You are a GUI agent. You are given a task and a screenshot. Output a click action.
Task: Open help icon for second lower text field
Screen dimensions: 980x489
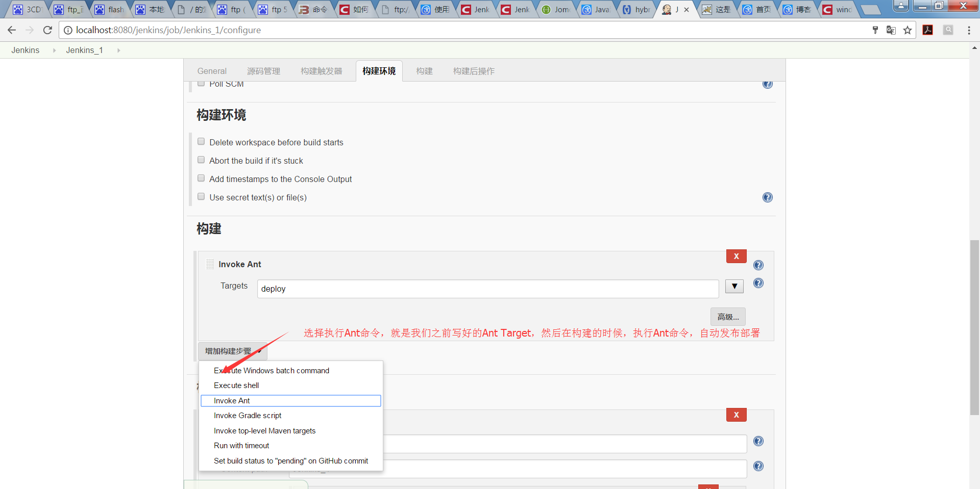758,466
